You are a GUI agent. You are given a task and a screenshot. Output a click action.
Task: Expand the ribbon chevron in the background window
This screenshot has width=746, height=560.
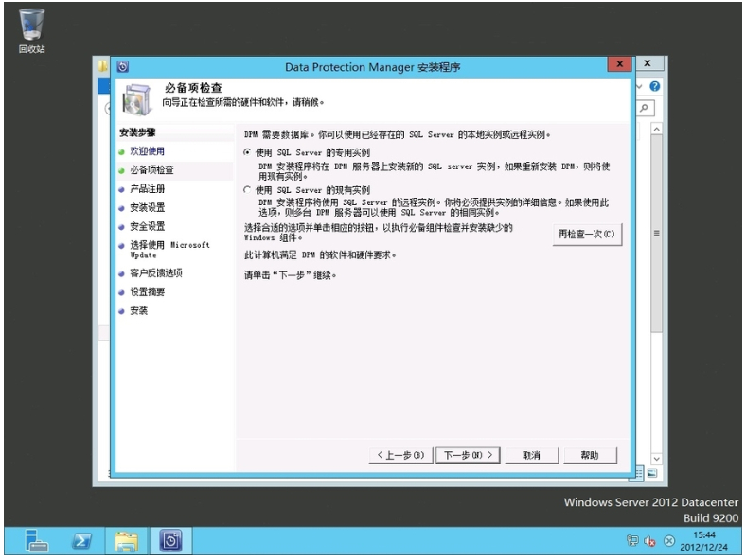(639, 86)
